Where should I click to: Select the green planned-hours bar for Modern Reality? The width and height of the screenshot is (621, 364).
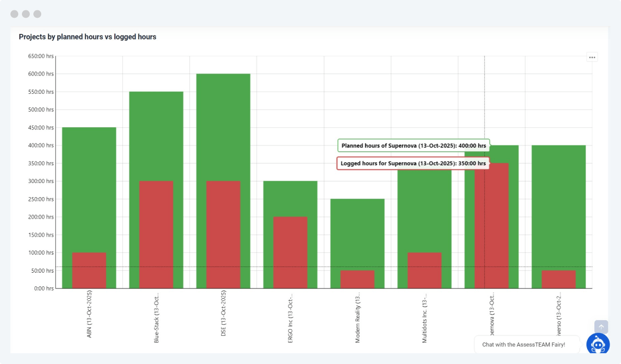coord(357,235)
